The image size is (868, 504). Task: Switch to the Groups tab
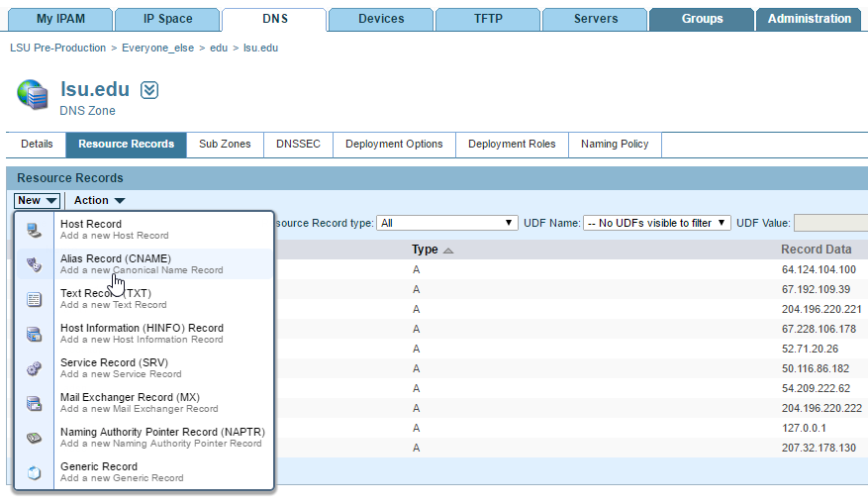click(x=702, y=19)
